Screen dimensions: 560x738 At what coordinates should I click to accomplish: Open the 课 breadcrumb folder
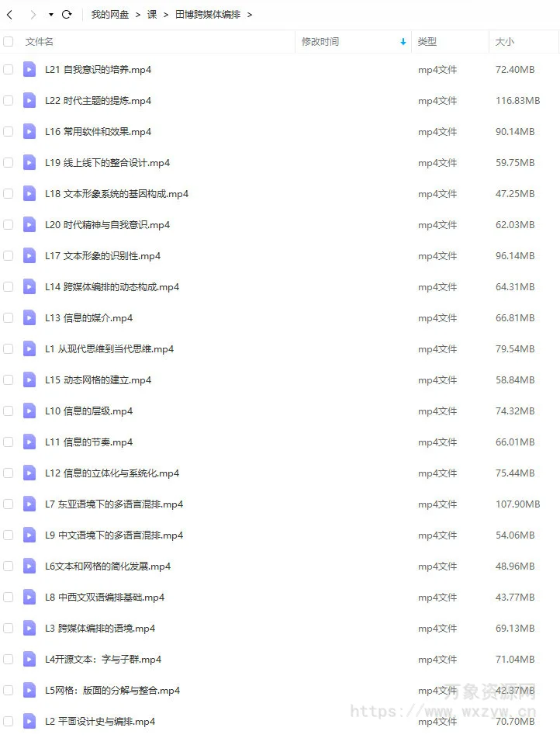152,15
